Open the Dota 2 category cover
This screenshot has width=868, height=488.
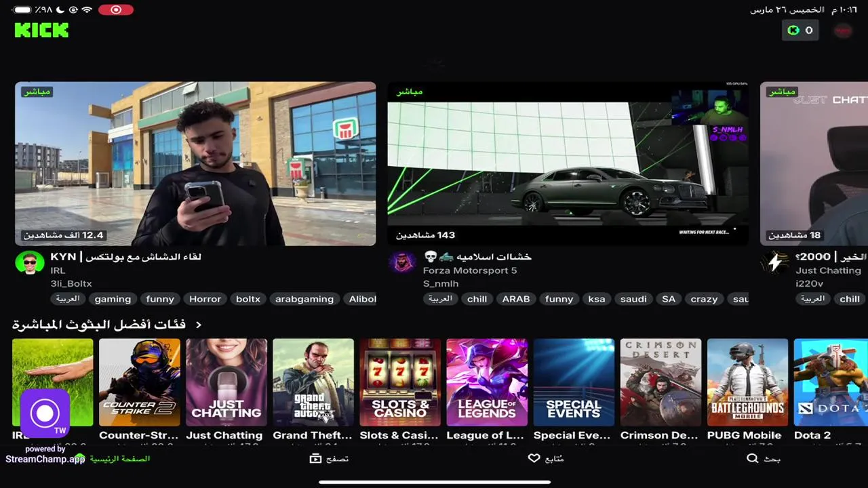[831, 382]
